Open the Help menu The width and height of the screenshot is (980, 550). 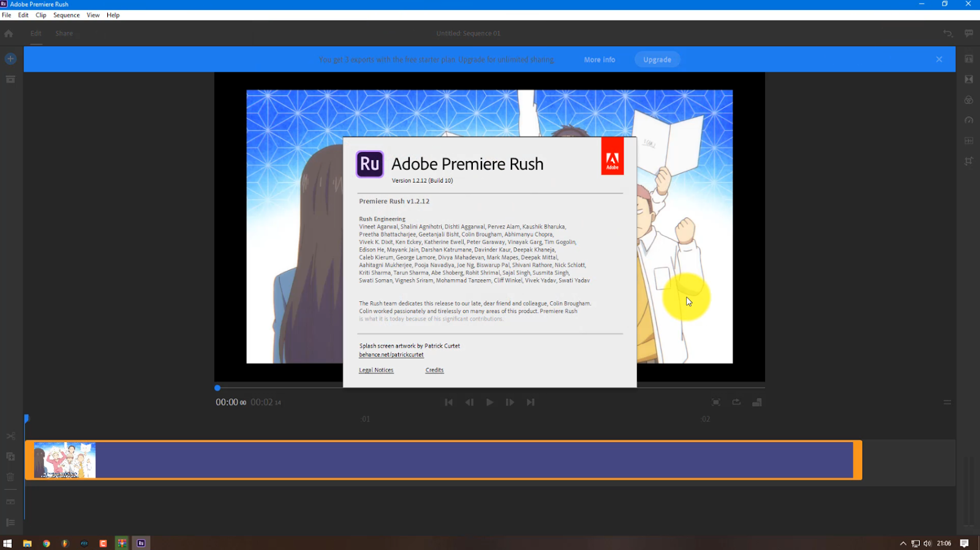pyautogui.click(x=113, y=15)
